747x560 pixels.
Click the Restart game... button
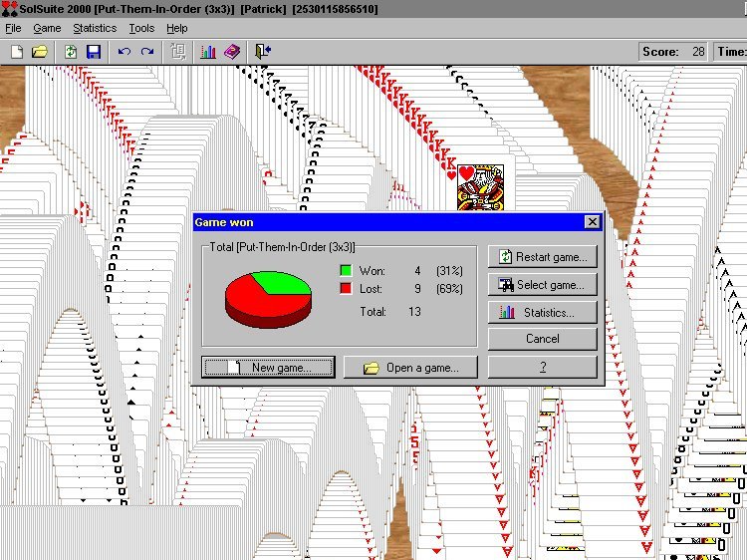click(x=543, y=257)
